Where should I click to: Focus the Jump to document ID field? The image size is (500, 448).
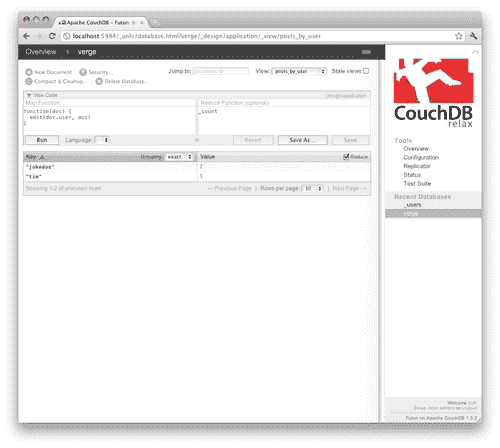click(x=221, y=71)
